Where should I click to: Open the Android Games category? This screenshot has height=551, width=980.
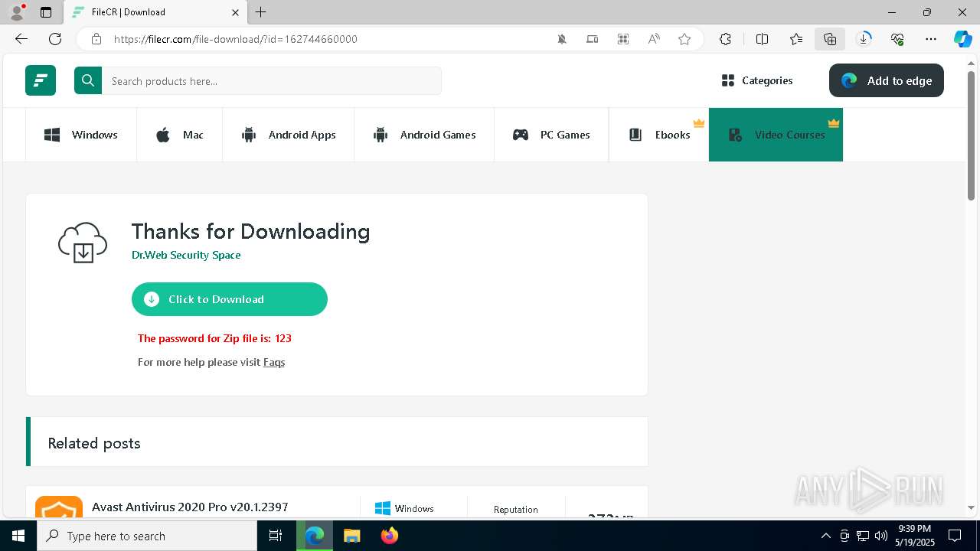click(x=424, y=135)
